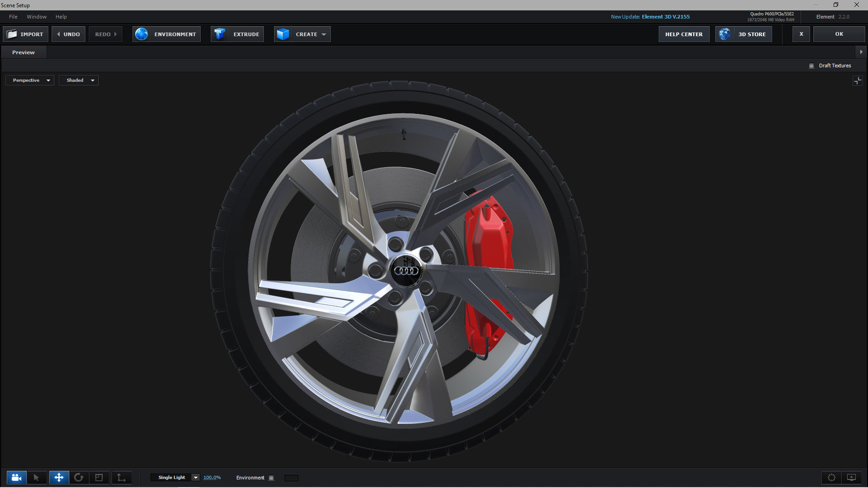The width and height of the screenshot is (868, 488).
Task: Activate the move tool with four arrows
Action: pos(59,478)
